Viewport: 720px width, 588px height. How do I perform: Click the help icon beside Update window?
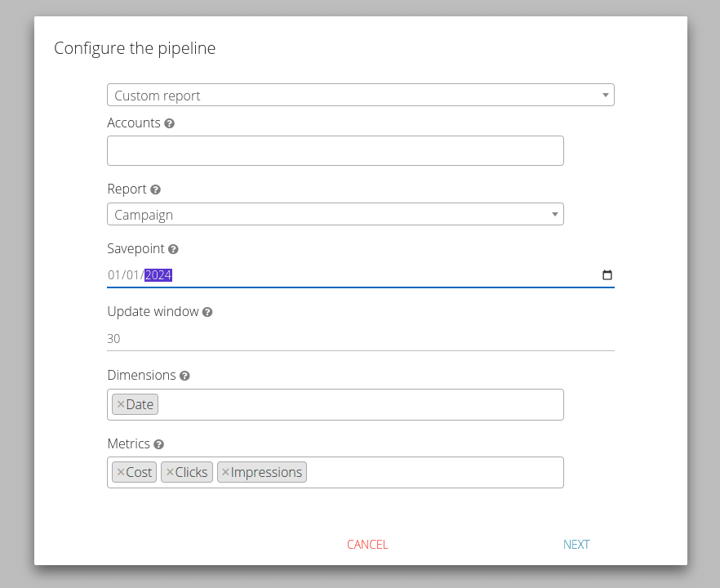207,312
